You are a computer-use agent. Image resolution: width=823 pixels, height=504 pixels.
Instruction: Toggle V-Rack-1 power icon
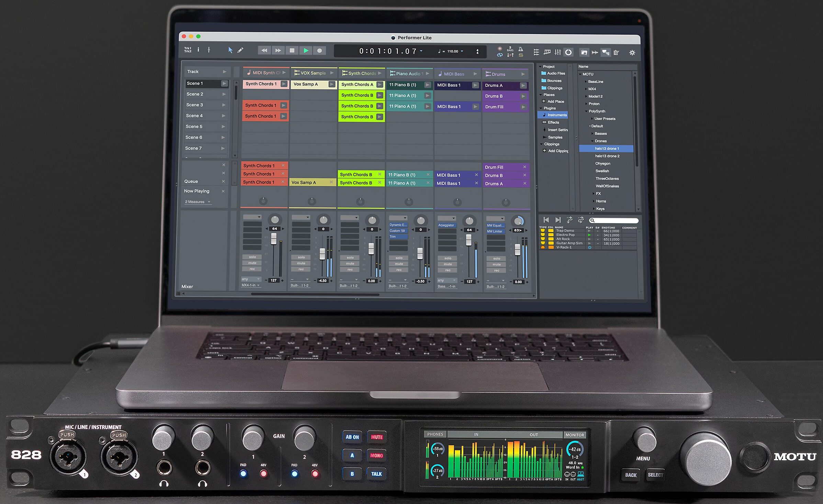click(x=589, y=247)
